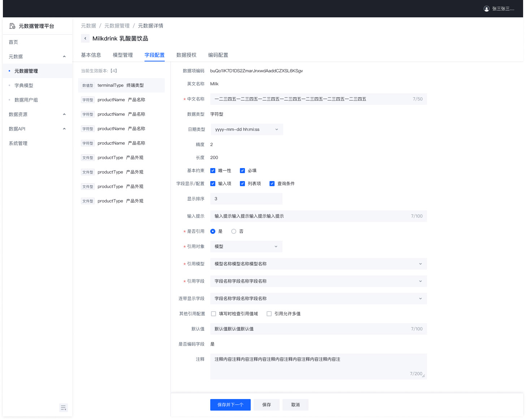Screen dimensions: 526x420
Task: Open the 连带显示字段 dropdown
Action: 319,299
